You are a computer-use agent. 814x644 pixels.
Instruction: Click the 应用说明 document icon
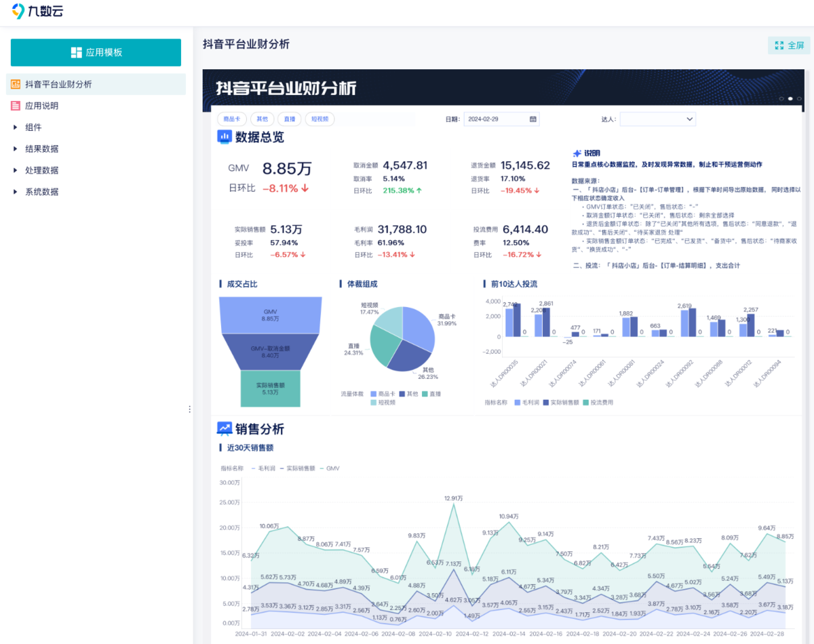coord(16,106)
